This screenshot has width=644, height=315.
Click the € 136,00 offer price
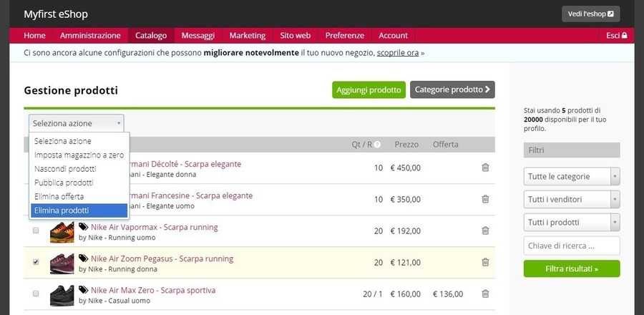click(x=448, y=294)
